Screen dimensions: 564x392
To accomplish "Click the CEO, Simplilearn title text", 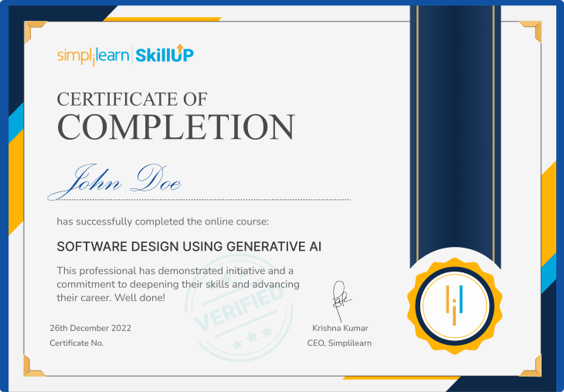I will click(x=339, y=343).
